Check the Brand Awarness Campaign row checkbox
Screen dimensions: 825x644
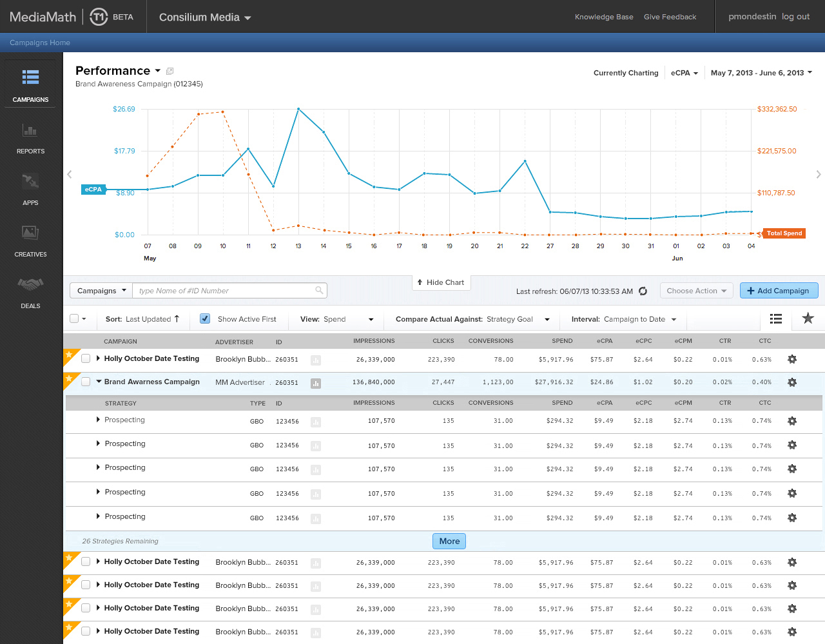pyautogui.click(x=86, y=382)
